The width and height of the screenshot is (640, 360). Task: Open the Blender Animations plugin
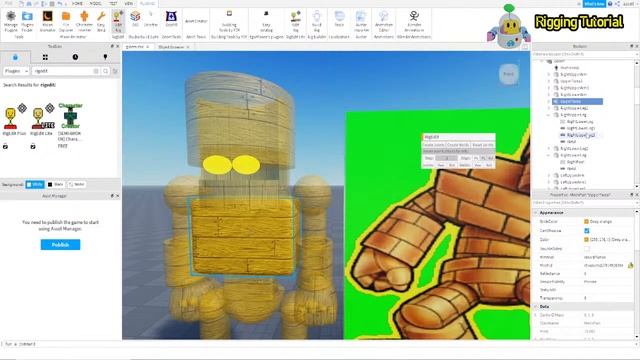tap(414, 21)
